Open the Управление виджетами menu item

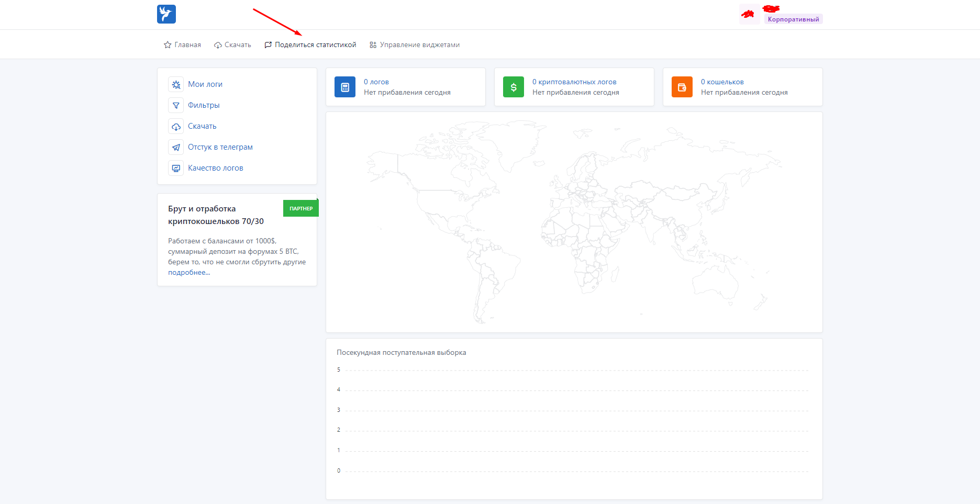coord(415,45)
